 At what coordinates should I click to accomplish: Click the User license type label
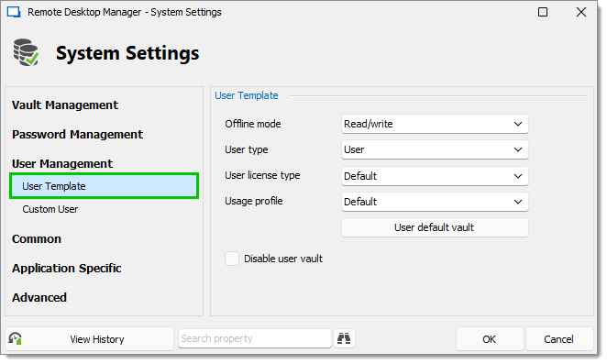pos(262,175)
